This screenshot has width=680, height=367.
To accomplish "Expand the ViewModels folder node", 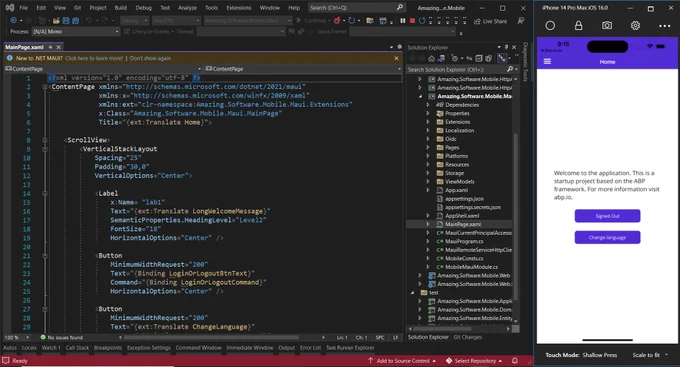I will (428, 181).
